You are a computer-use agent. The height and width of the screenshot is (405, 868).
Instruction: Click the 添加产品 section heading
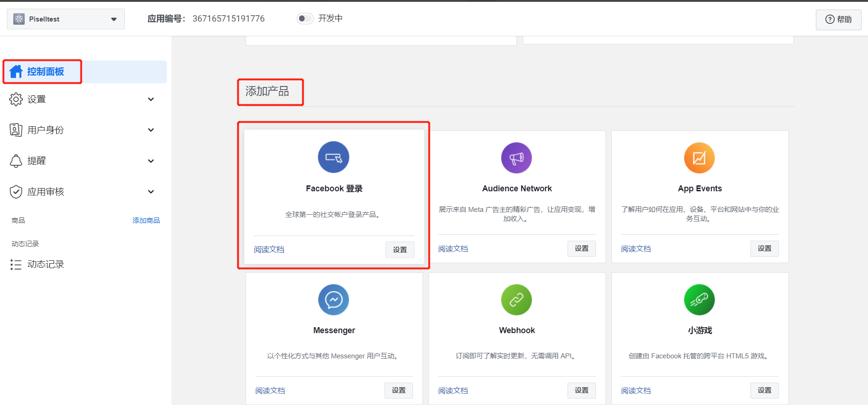(x=267, y=92)
